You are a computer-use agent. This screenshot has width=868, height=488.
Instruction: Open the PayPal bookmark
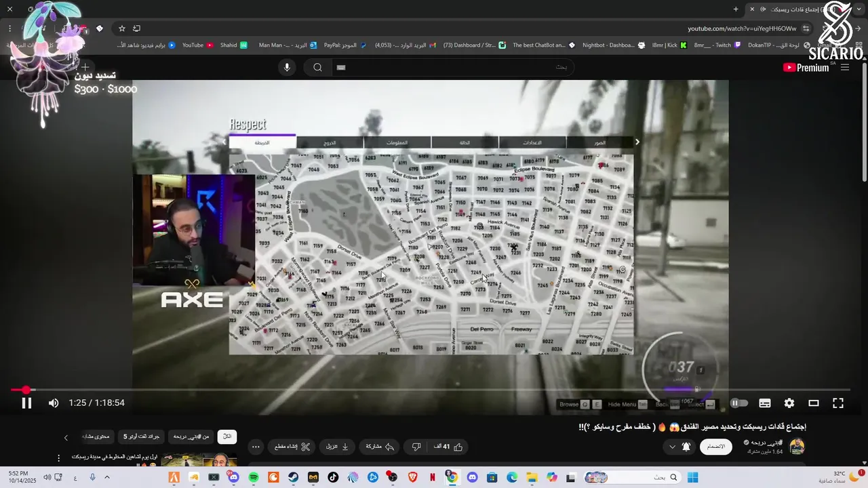coord(345,45)
